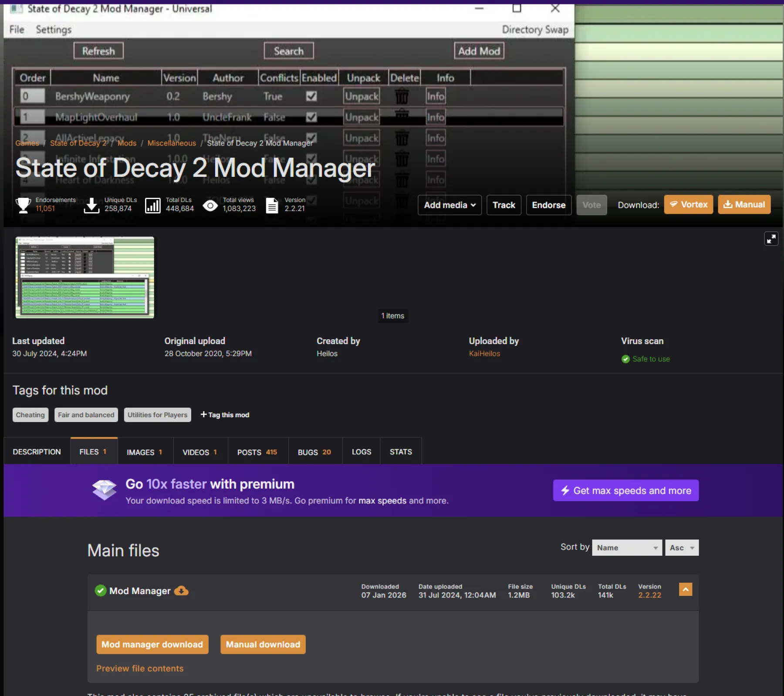
Task: Collapse the Mod Manager file panel
Action: pyautogui.click(x=685, y=589)
